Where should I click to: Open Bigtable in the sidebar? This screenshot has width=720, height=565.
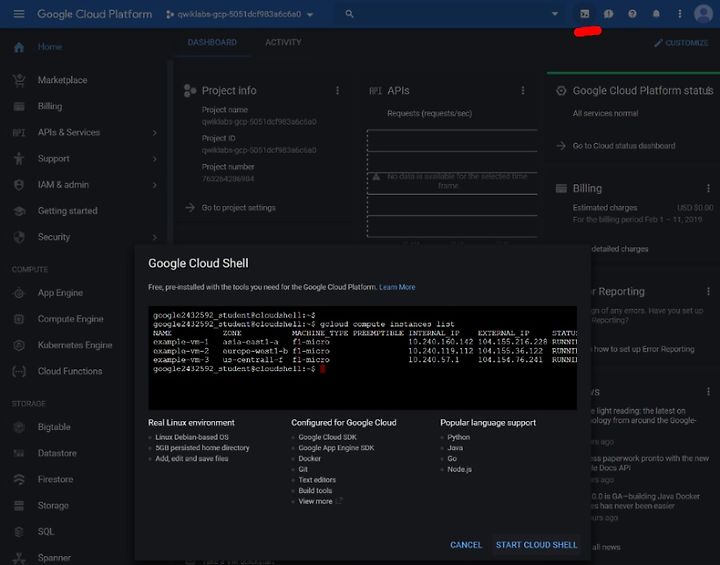54,427
